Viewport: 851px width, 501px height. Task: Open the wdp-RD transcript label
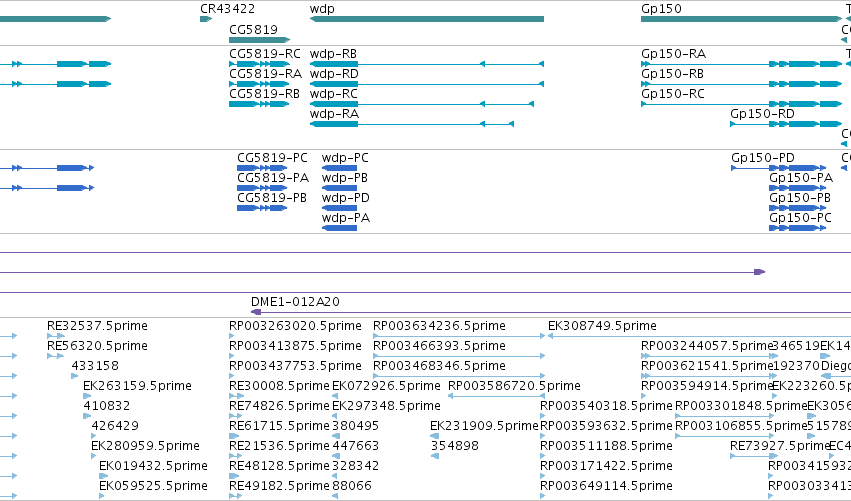coord(334,74)
